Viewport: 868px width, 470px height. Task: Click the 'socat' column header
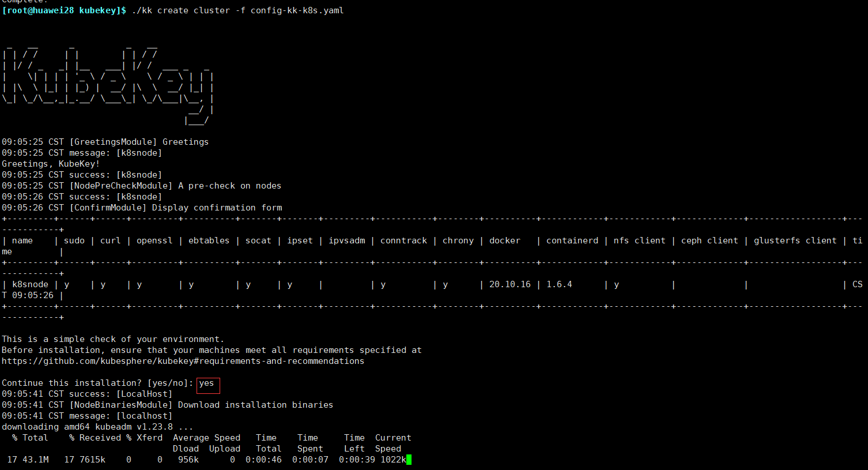[258, 240]
